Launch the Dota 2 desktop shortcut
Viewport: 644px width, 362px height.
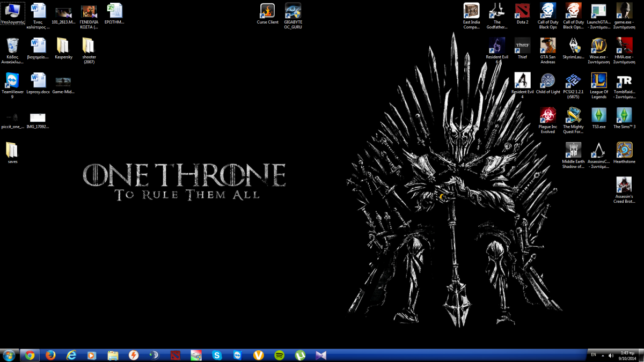[522, 14]
